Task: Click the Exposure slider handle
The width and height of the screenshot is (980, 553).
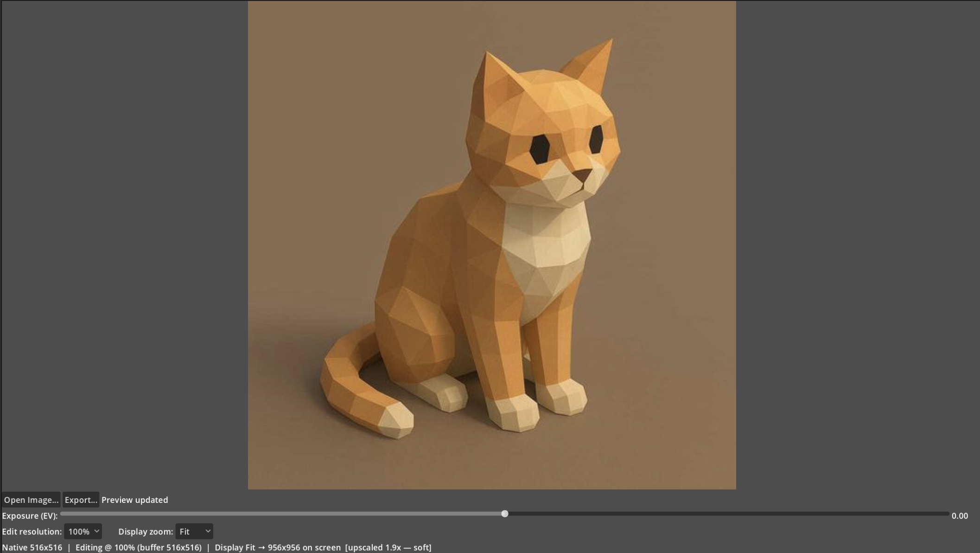Action: tap(505, 514)
